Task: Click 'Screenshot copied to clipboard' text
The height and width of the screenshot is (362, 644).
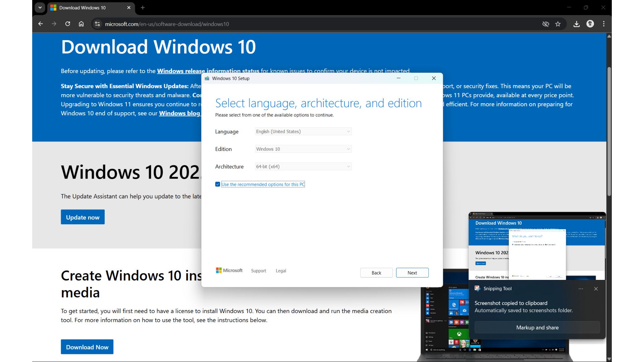Action: (511, 303)
